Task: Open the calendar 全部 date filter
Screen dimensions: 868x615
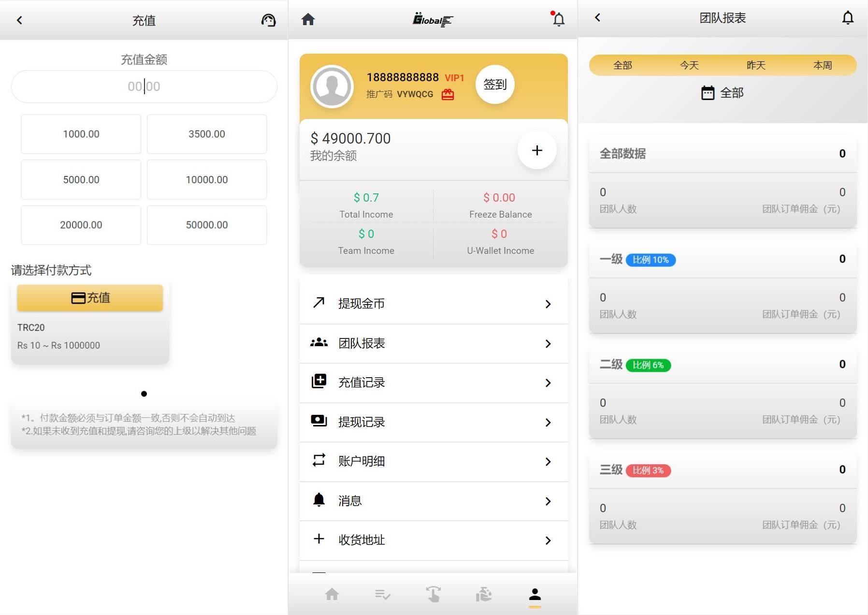Action: coord(722,92)
